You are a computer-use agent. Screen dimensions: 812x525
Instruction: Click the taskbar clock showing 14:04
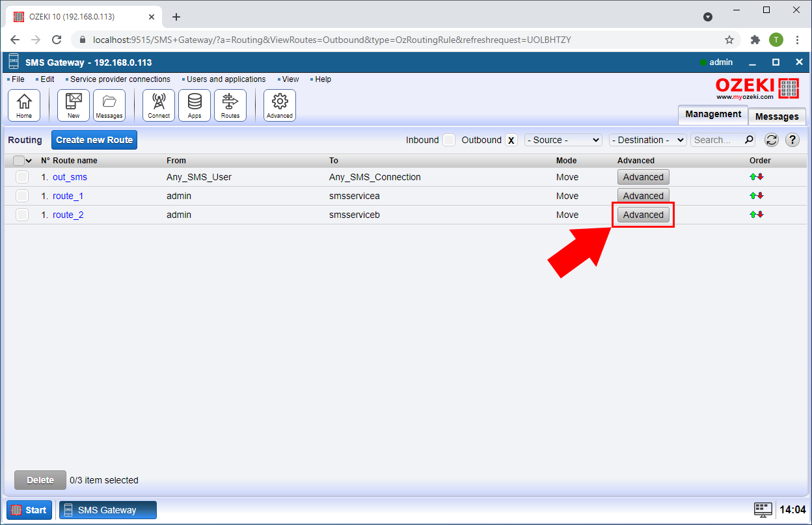pyautogui.click(x=792, y=510)
